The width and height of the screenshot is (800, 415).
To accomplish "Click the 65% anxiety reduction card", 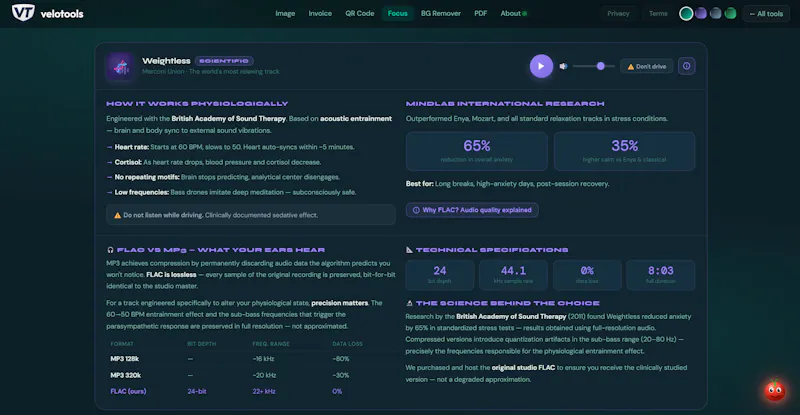I will coord(477,151).
